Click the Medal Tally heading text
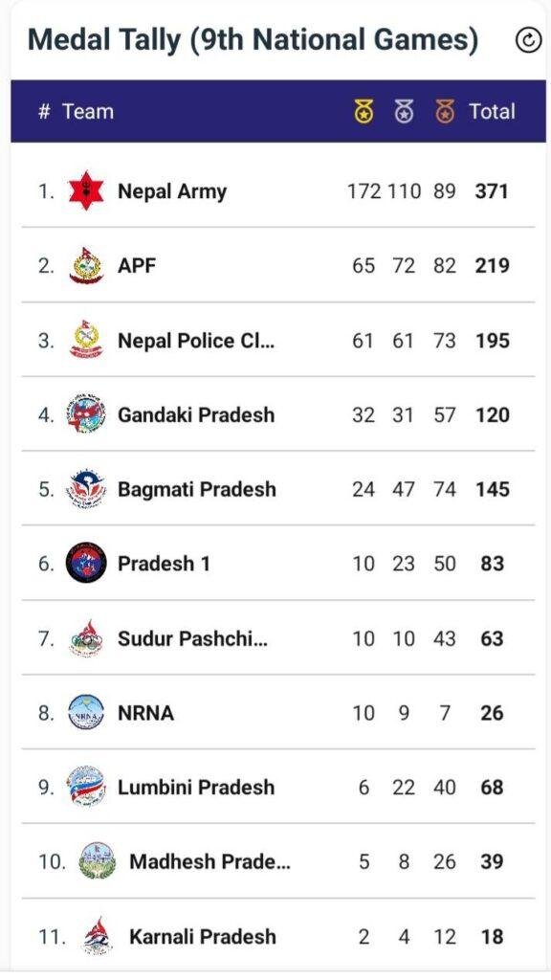 pos(253,40)
